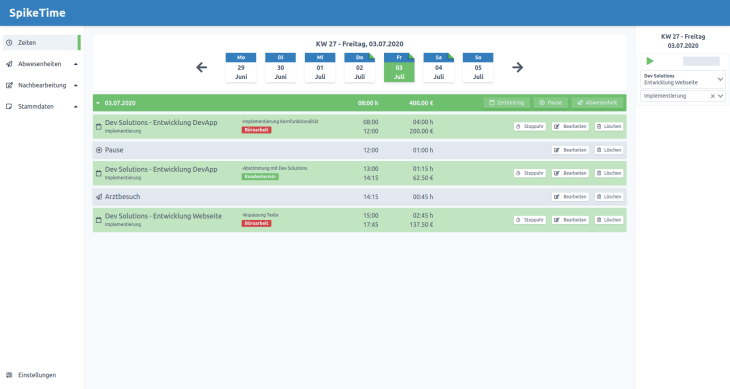Image resolution: width=730 pixels, height=389 pixels.
Task: Select Wednesday 01 Juli day tile
Action: point(320,67)
